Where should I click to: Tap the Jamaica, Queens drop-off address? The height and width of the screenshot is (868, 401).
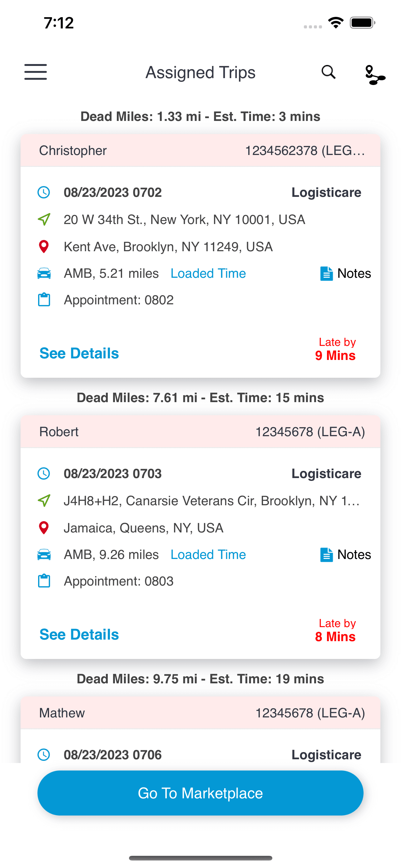click(143, 528)
